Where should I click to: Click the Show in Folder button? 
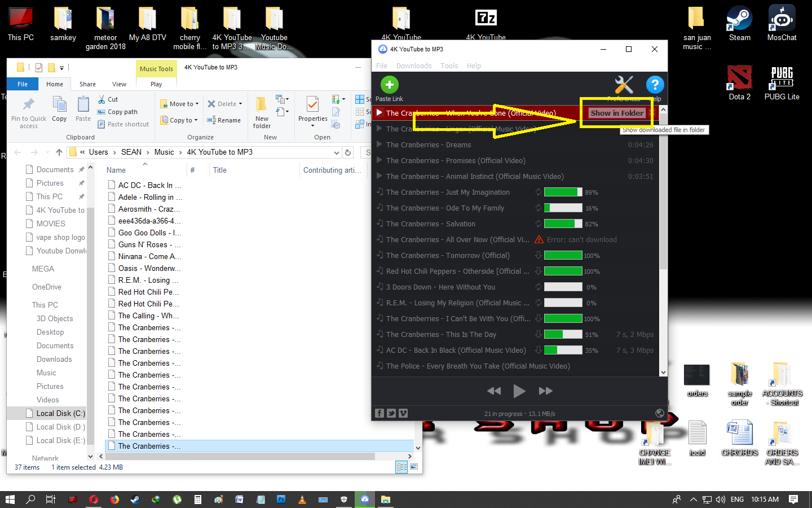[x=617, y=113]
